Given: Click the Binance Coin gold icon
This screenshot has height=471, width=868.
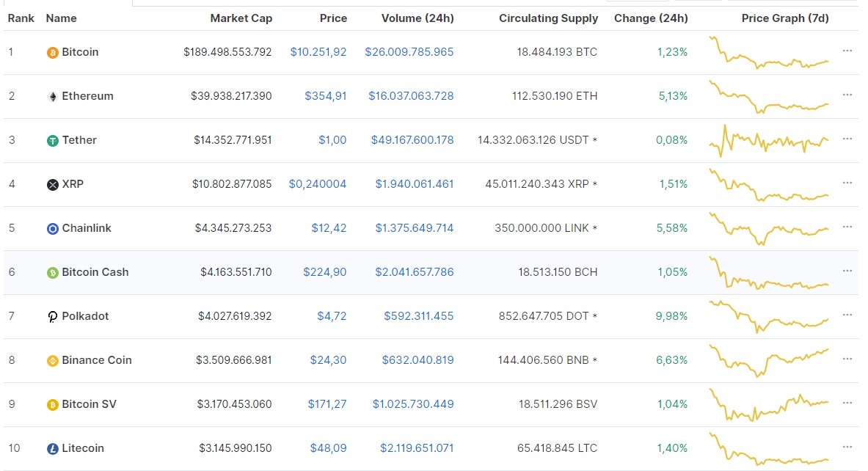Looking at the screenshot, I should click(x=51, y=360).
